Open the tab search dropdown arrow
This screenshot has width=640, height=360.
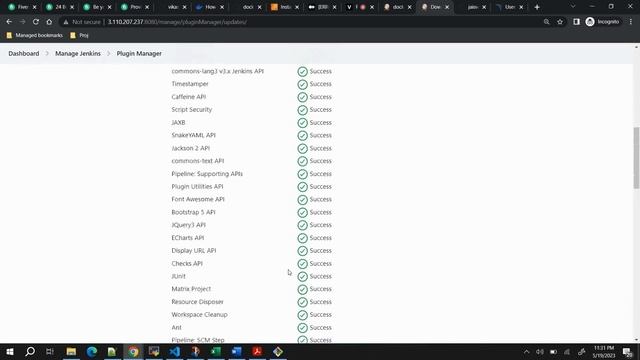573,7
